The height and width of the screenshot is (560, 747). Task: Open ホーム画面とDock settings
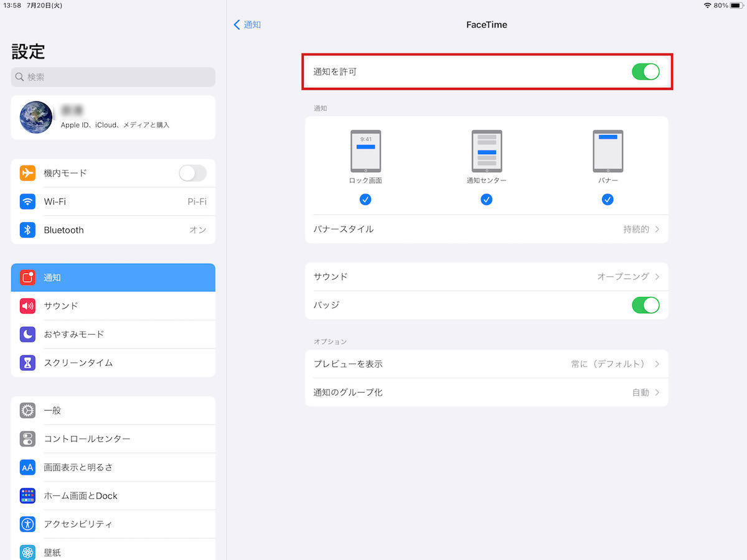(113, 496)
